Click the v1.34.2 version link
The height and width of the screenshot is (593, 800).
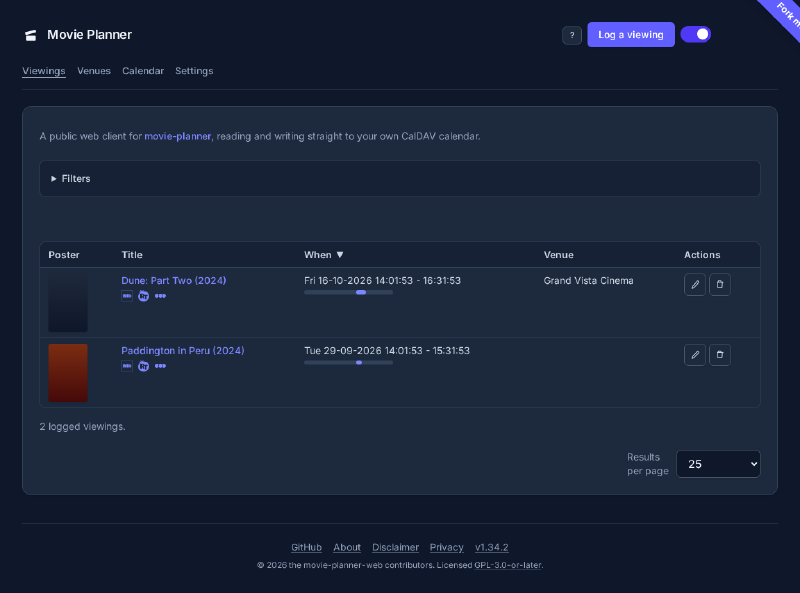coord(491,547)
